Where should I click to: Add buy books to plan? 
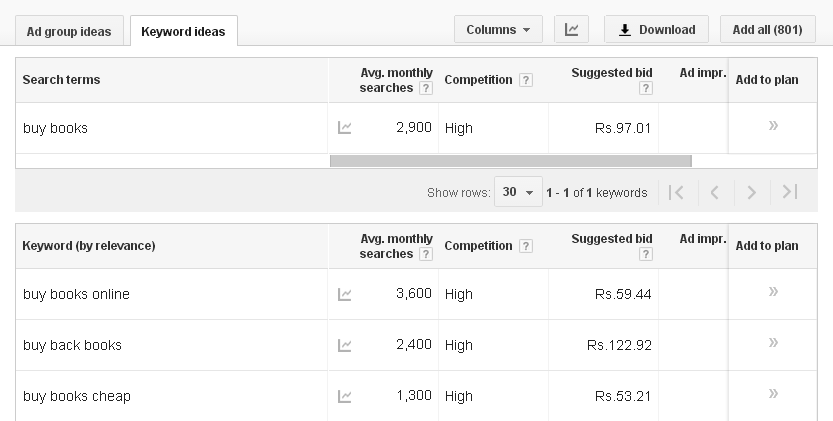click(x=773, y=126)
